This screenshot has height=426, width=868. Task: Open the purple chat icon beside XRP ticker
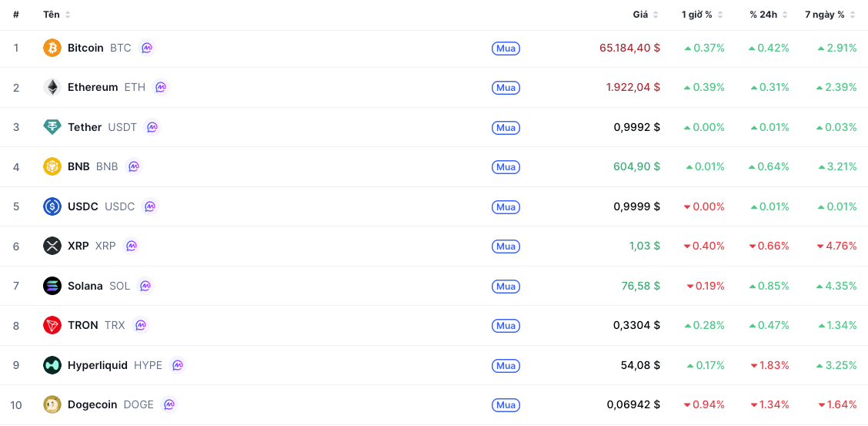(131, 246)
